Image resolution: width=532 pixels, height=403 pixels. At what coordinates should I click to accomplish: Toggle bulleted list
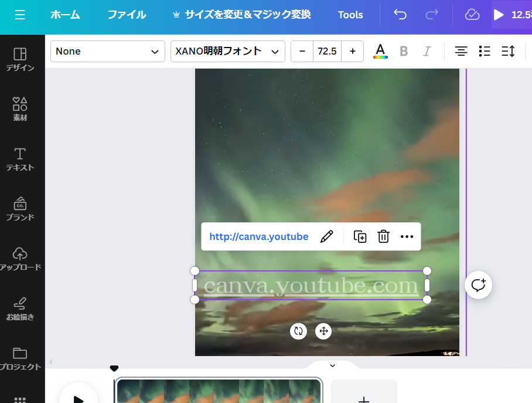point(485,51)
